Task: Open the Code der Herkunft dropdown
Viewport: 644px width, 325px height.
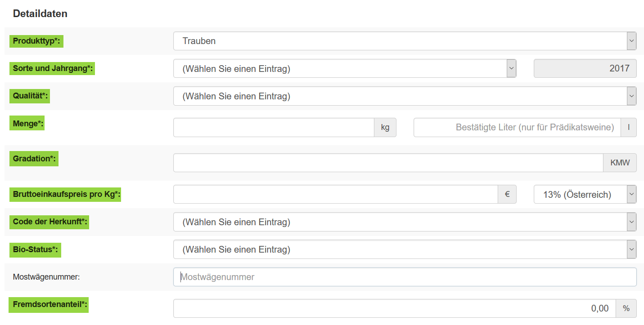Action: point(404,222)
